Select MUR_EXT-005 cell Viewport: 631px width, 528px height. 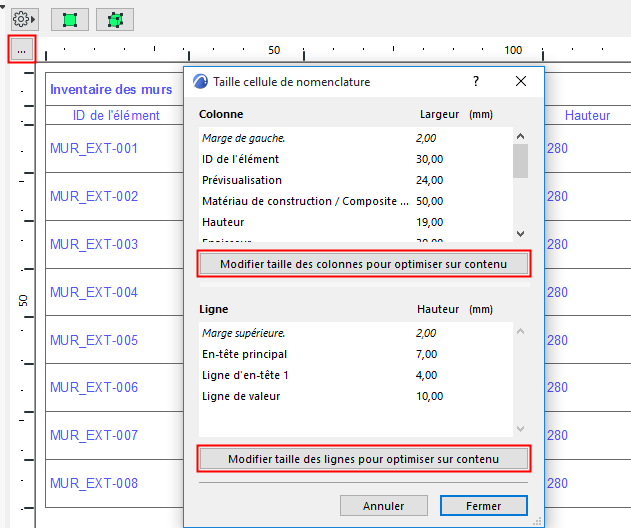(94, 340)
